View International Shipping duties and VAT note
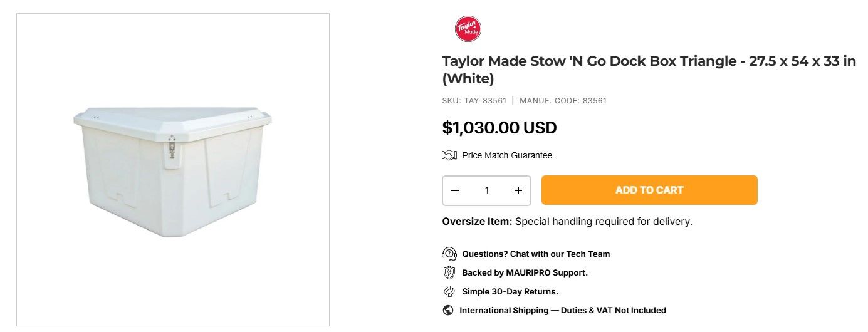The image size is (868, 332). [x=563, y=310]
